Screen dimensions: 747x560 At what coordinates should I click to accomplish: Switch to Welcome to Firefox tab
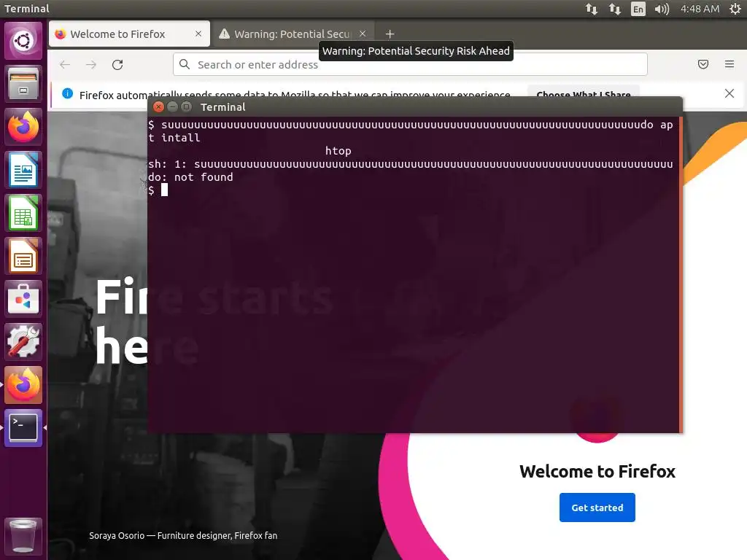pos(129,34)
